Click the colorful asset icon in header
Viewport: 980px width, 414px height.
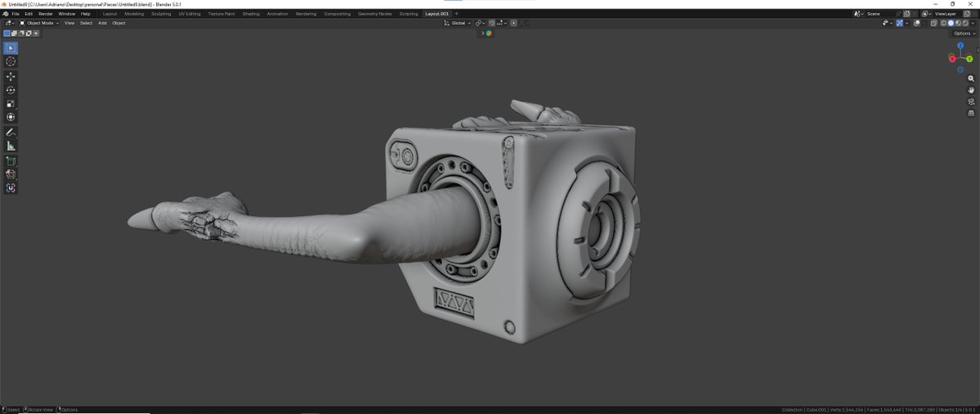click(x=489, y=34)
